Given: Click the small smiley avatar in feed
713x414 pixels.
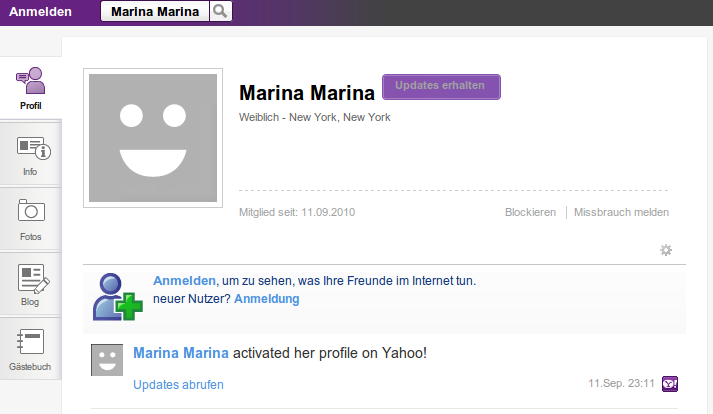Looking at the screenshot, I should coord(107,360).
